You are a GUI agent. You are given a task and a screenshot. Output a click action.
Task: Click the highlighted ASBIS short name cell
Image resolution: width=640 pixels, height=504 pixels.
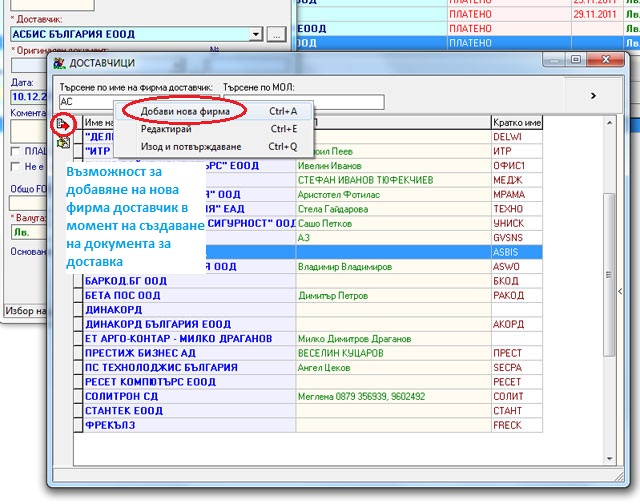(517, 252)
